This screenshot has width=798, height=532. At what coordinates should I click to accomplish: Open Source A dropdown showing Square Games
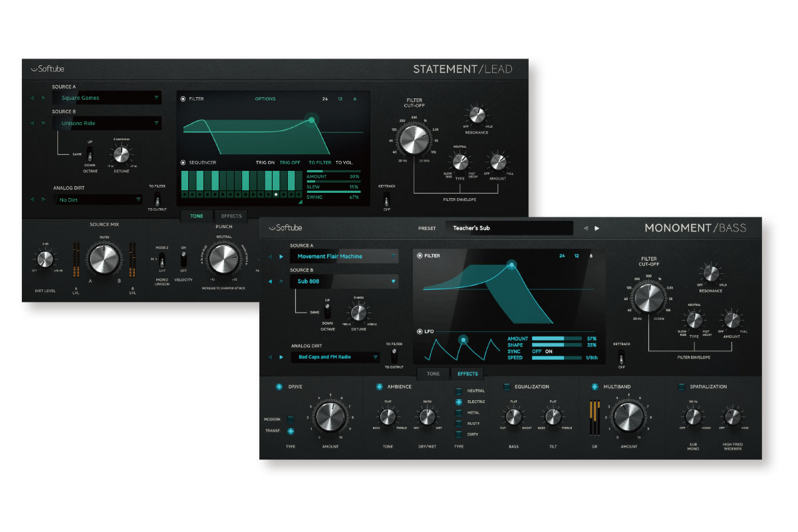[107, 98]
